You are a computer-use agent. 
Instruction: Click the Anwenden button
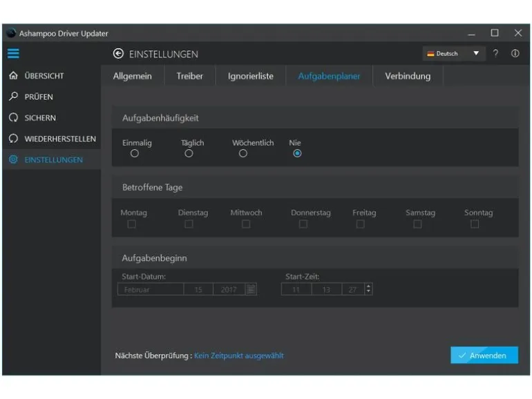click(x=484, y=356)
